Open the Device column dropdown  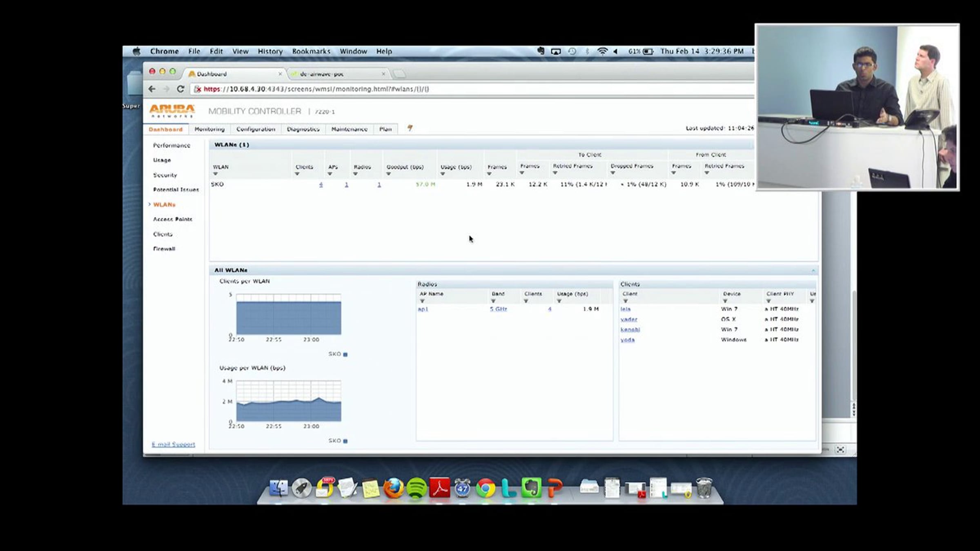725,301
